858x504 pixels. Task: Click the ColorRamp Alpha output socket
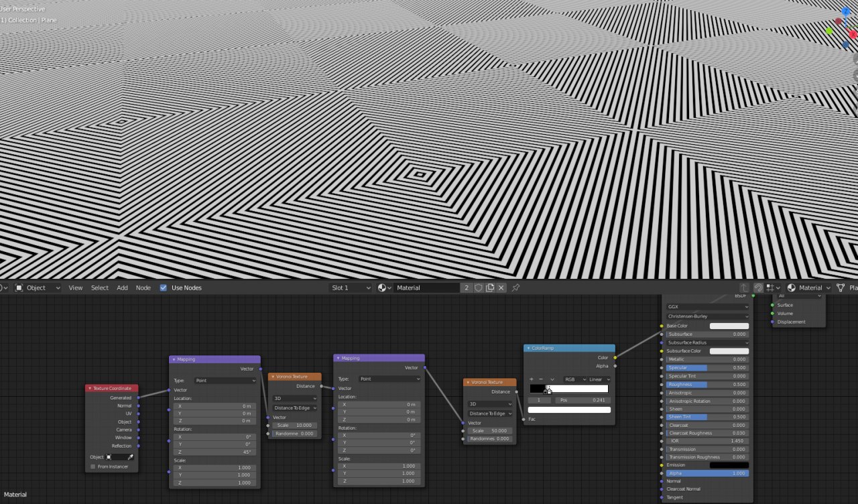tap(615, 366)
